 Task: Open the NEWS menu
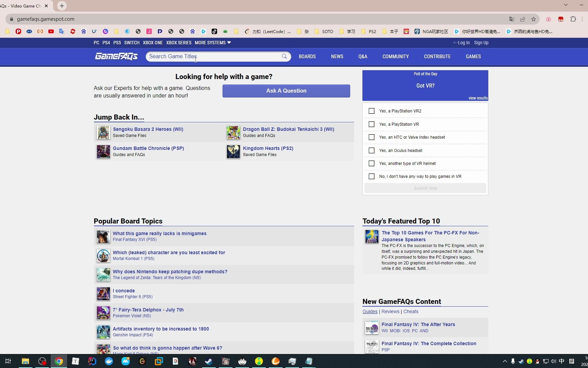(x=337, y=57)
